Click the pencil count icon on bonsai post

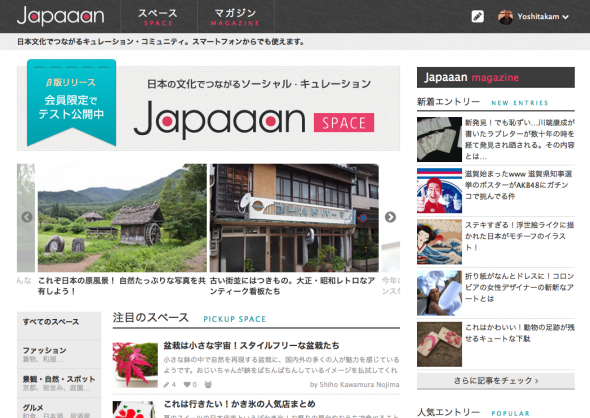coord(166,385)
